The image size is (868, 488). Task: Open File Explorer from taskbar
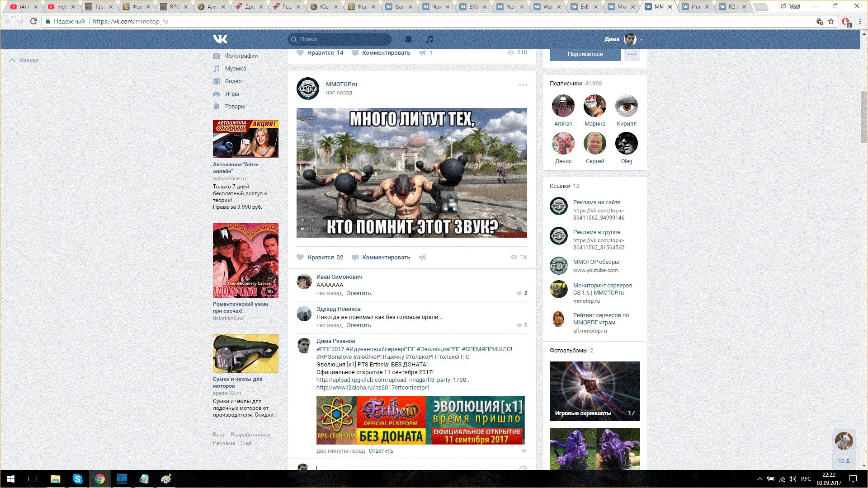tap(55, 479)
